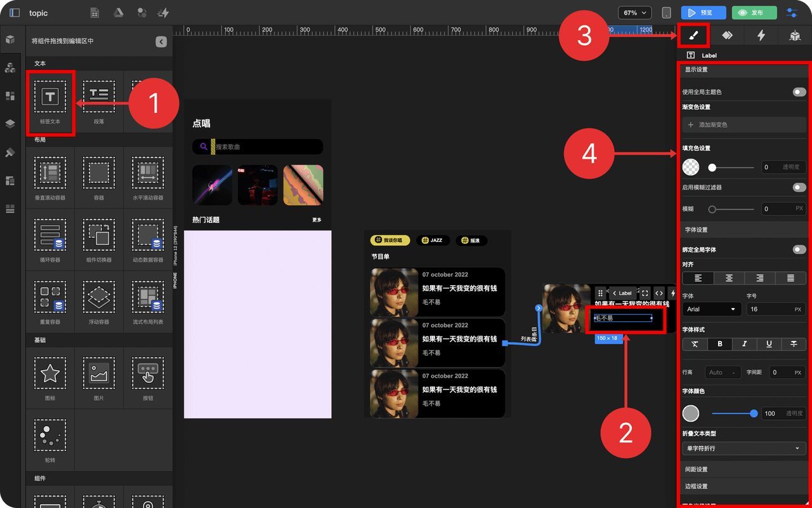Choose the 垂直滚动容器 component
The image size is (812, 508).
point(50,178)
